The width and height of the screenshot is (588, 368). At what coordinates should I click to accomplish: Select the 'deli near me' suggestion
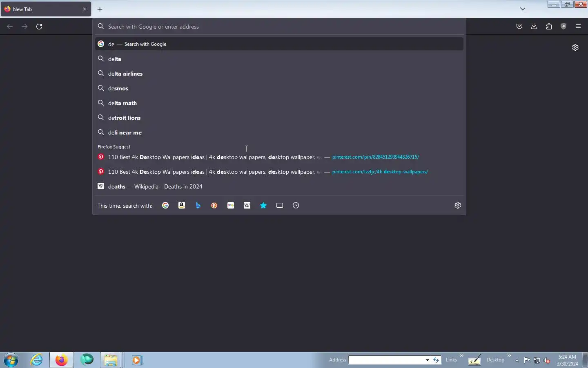(279, 132)
